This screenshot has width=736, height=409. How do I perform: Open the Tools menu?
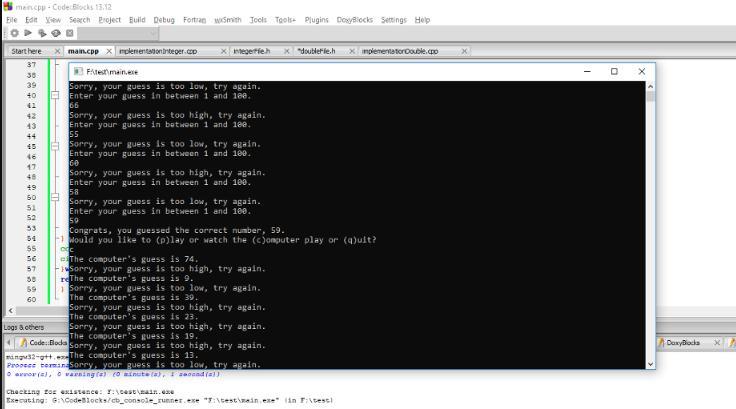point(258,20)
